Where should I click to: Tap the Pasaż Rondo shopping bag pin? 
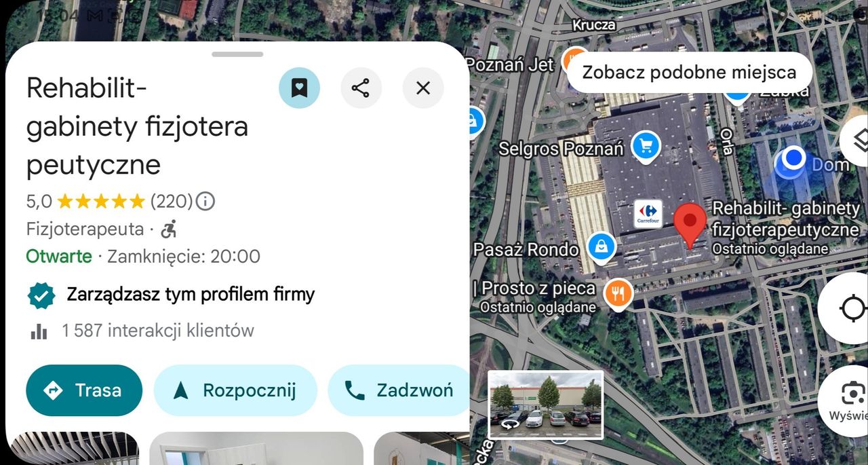[x=601, y=248]
